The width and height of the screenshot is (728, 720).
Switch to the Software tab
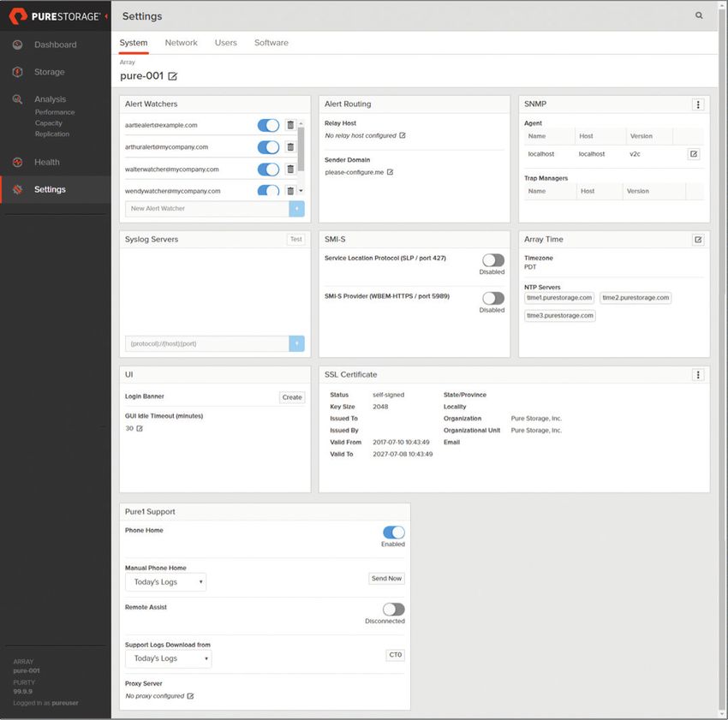click(272, 43)
